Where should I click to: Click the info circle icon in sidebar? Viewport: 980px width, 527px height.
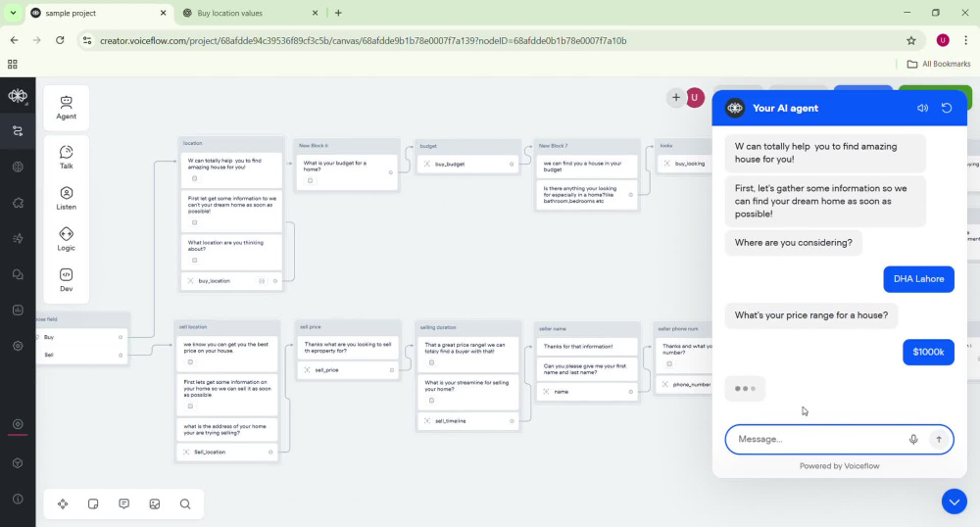[x=18, y=499]
